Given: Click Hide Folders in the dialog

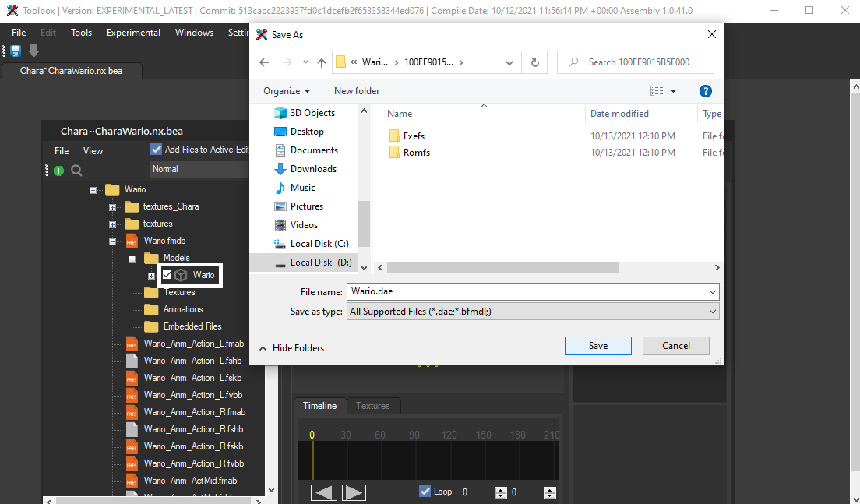Looking at the screenshot, I should (291, 348).
